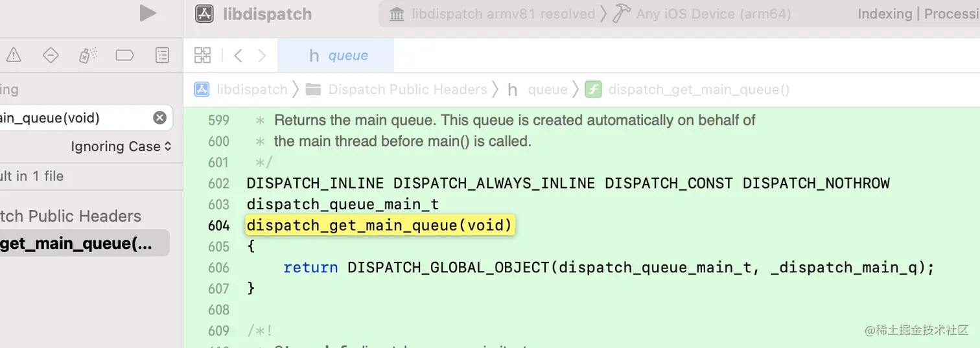
Task: Click queue file in the jump bar
Action: (547, 89)
